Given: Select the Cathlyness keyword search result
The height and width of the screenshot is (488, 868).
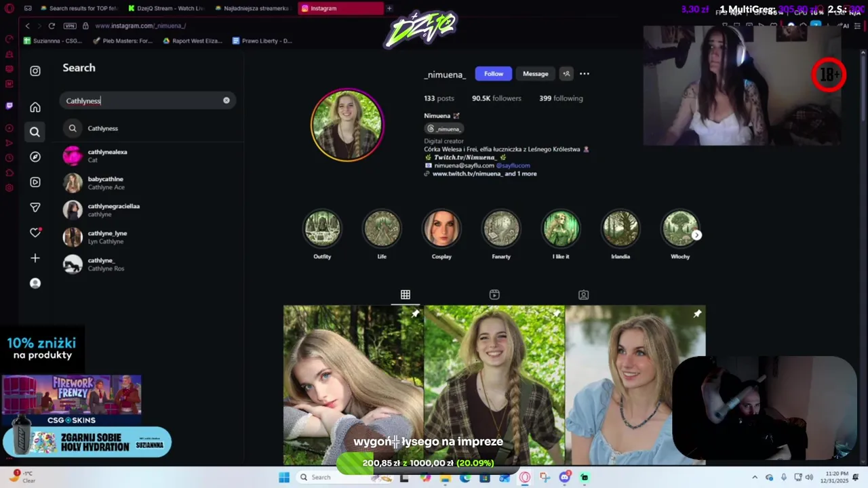Looking at the screenshot, I should [x=148, y=128].
